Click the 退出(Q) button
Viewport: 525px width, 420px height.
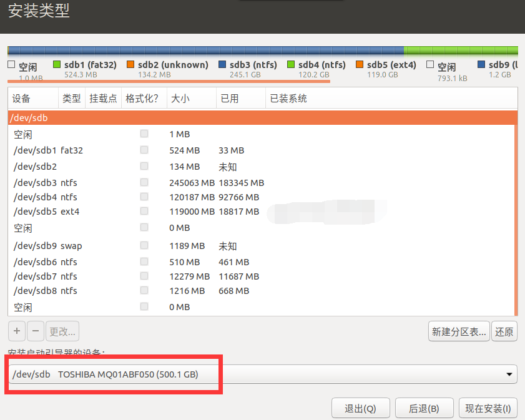(361, 408)
